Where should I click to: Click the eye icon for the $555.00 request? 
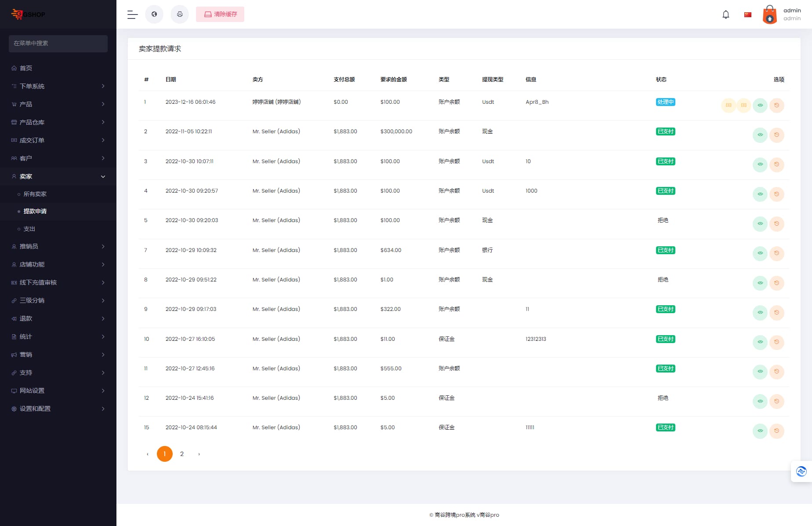tap(760, 372)
